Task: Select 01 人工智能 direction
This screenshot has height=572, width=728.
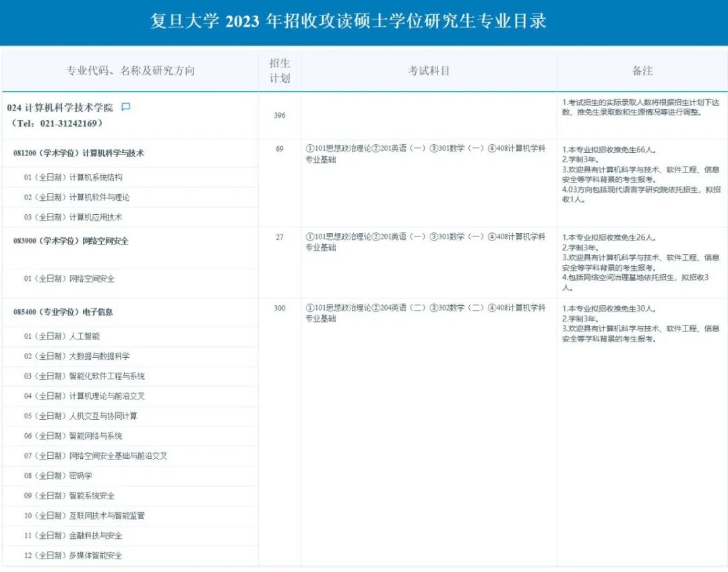Action: (62, 336)
